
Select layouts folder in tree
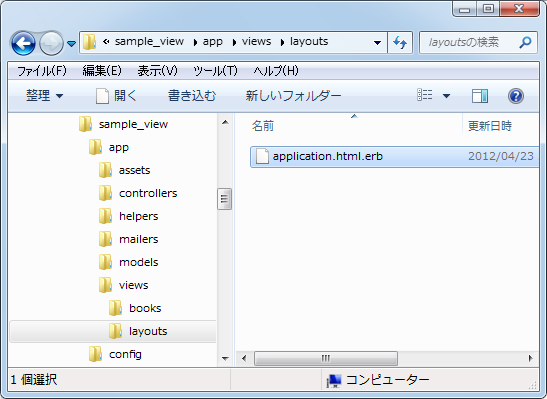pyautogui.click(x=148, y=331)
